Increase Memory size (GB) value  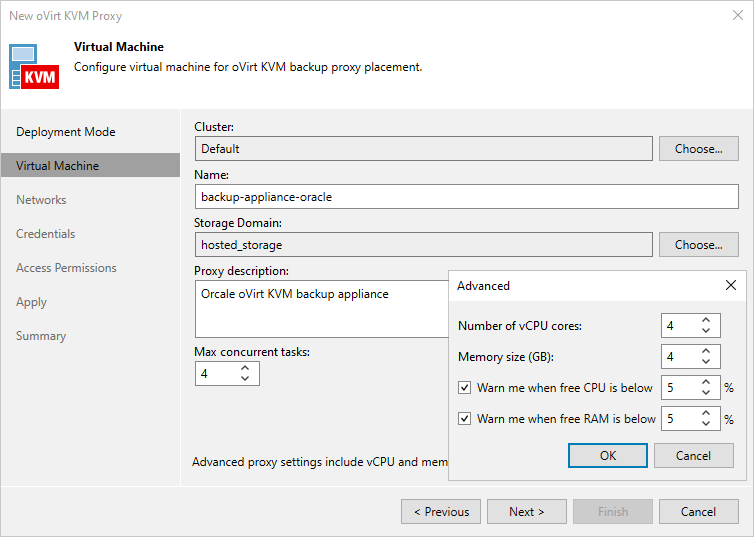pyautogui.click(x=706, y=351)
